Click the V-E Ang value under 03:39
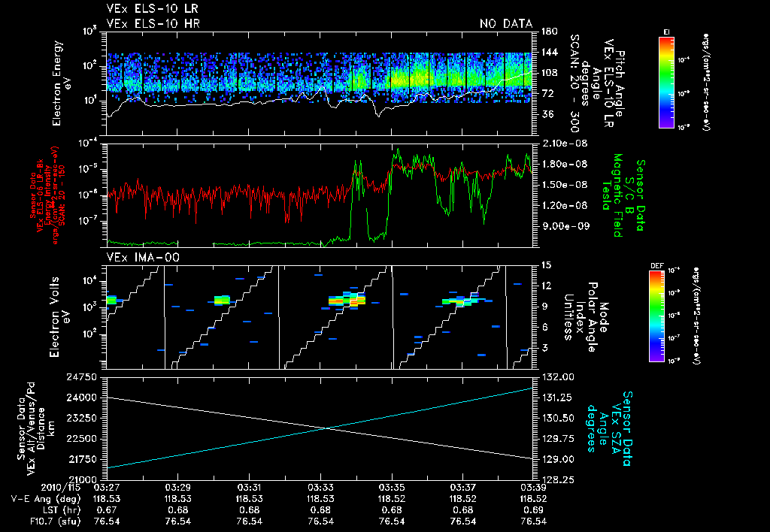This screenshot has width=770, height=532. click(x=534, y=499)
